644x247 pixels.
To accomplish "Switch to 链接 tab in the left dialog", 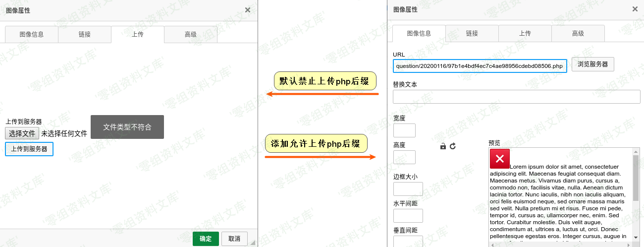I will click(x=85, y=35).
